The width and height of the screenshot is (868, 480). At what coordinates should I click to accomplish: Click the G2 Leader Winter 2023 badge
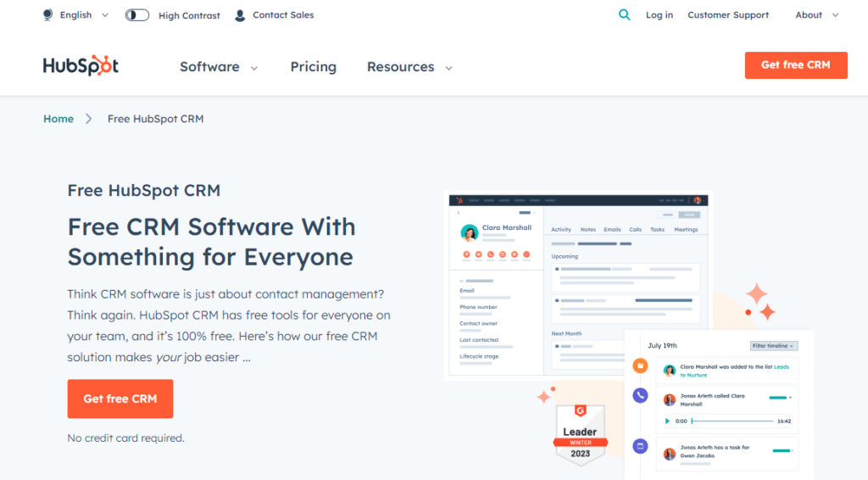tap(580, 433)
